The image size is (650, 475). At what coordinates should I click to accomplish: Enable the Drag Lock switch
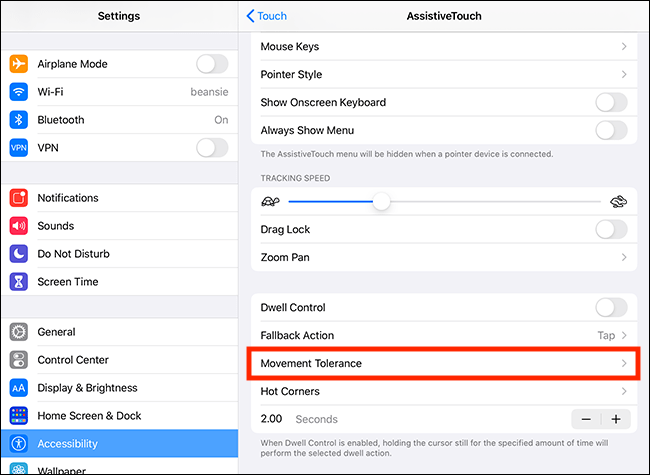(611, 229)
